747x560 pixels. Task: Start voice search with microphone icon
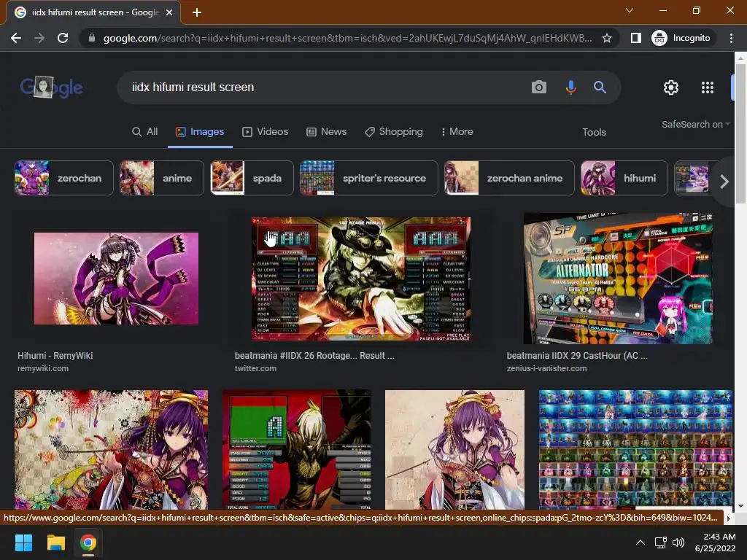[570, 87]
